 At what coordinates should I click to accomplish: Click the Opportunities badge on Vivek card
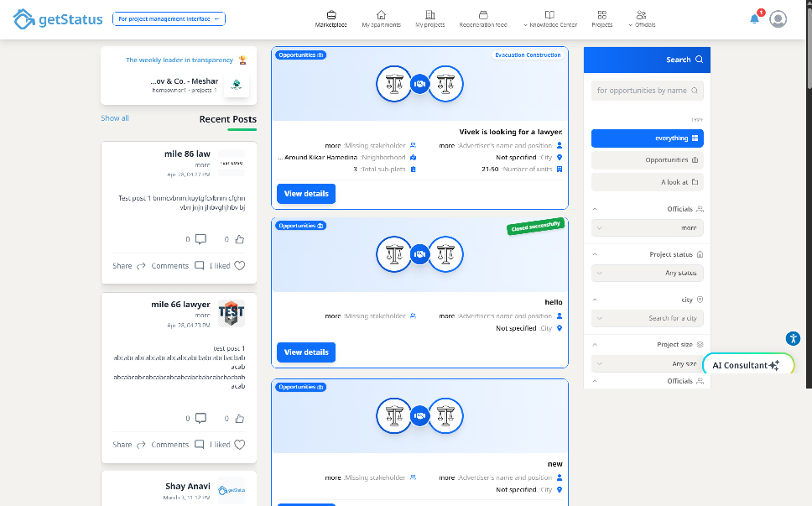point(301,55)
